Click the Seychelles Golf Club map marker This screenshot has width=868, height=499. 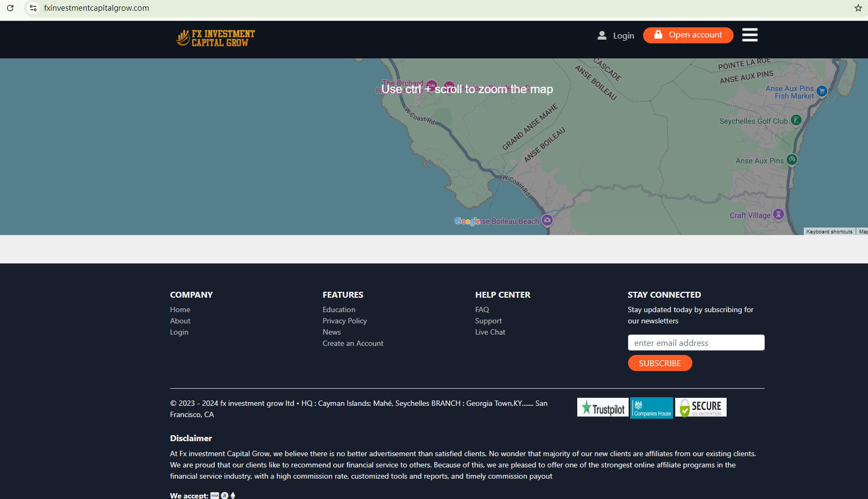(x=796, y=120)
